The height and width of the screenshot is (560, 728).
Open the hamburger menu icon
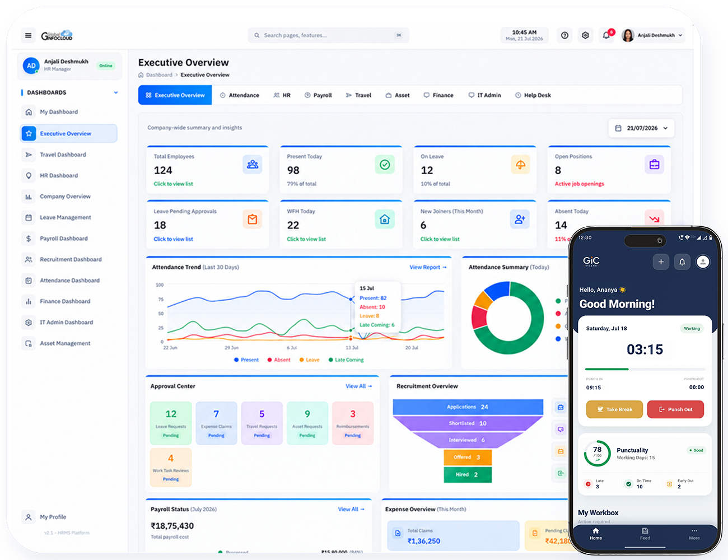tap(28, 36)
